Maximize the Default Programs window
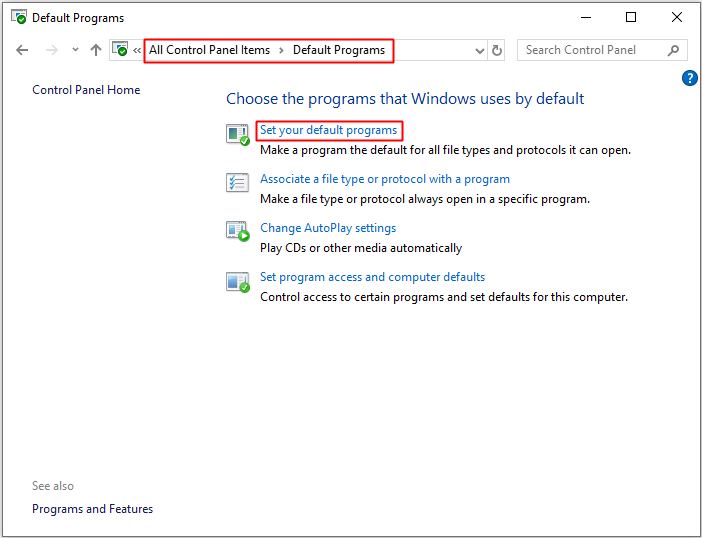This screenshot has width=702, height=538. click(631, 17)
